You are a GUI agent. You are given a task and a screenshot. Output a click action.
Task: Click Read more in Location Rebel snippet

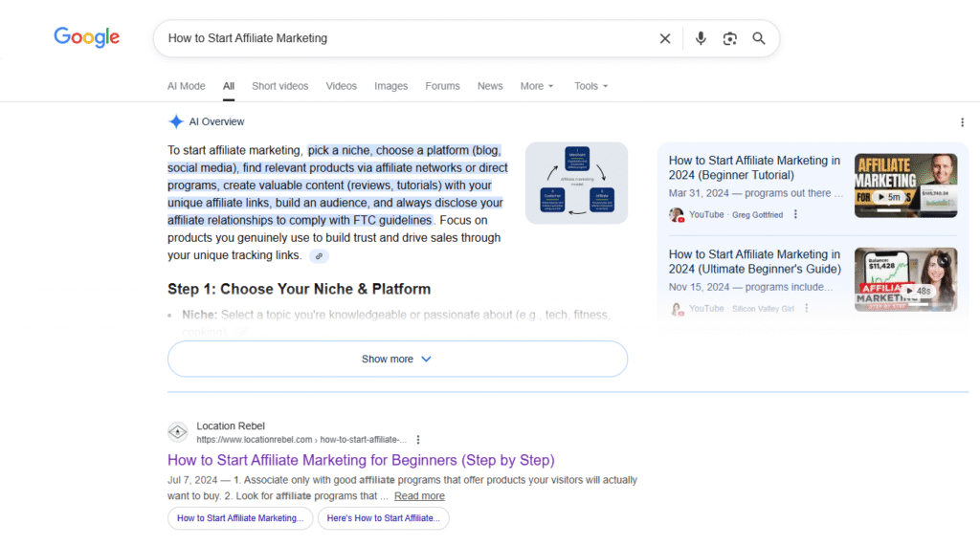419,496
